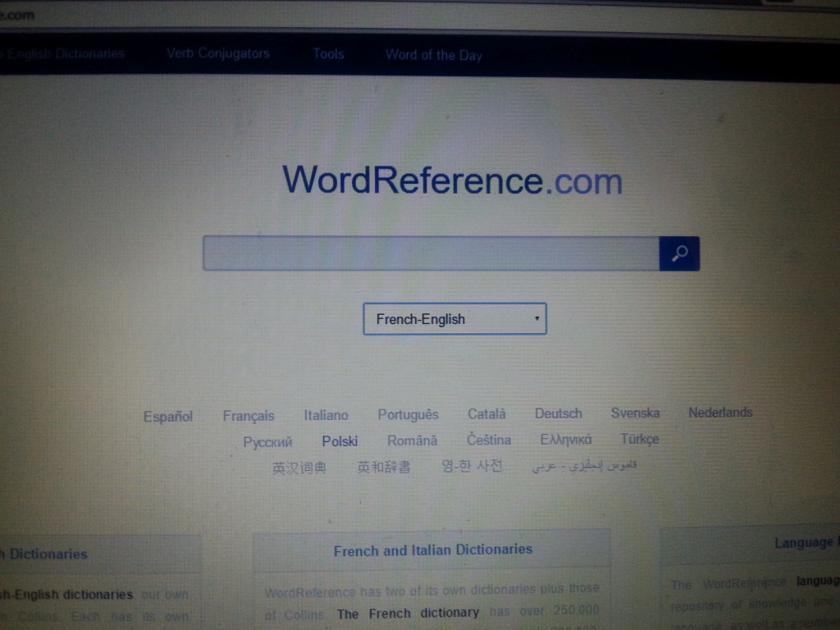Open the Polski language link
The width and height of the screenshot is (840, 630).
click(x=340, y=441)
